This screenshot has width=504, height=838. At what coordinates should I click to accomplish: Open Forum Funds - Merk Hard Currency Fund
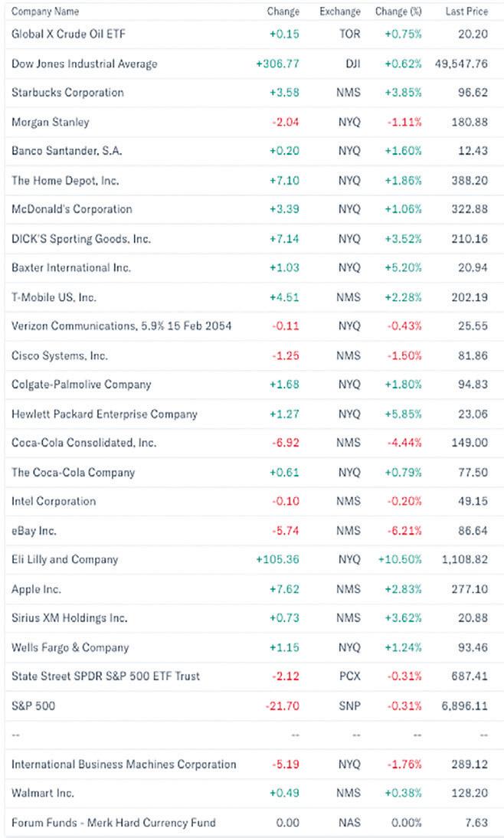click(113, 823)
